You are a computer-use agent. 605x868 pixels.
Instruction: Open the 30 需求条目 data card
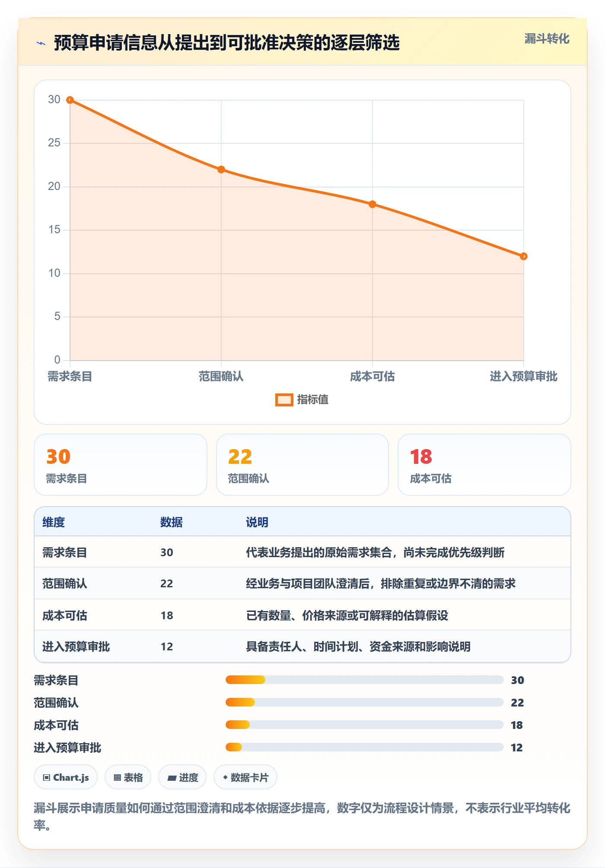pyautogui.click(x=121, y=465)
